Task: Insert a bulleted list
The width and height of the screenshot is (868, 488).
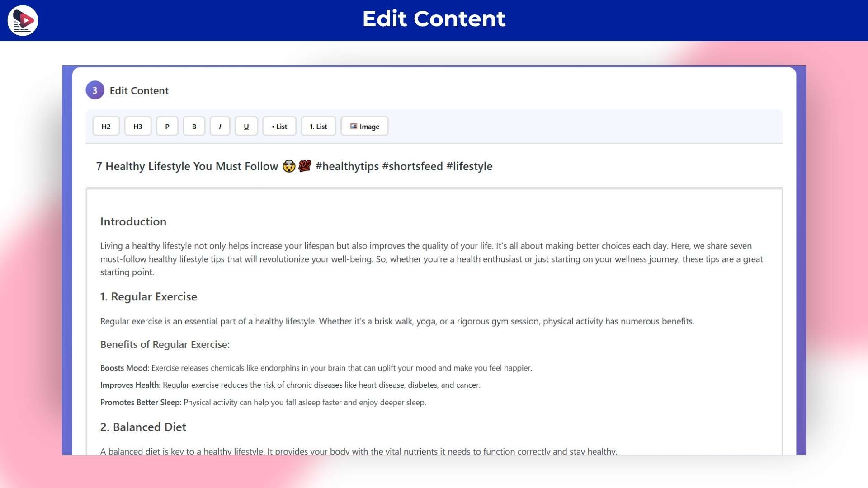Action: point(279,127)
